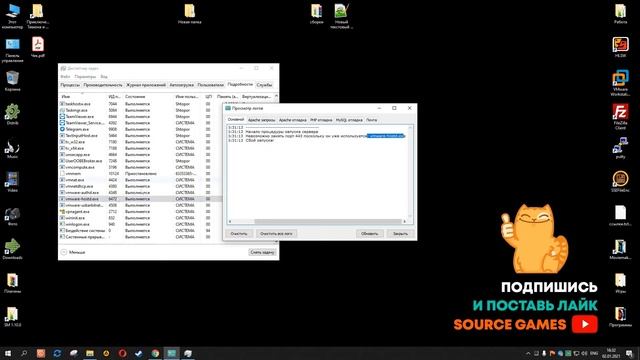The height and width of the screenshot is (360, 640).
Task: Open Apache запросы tab in log viewer
Action: [261, 120]
